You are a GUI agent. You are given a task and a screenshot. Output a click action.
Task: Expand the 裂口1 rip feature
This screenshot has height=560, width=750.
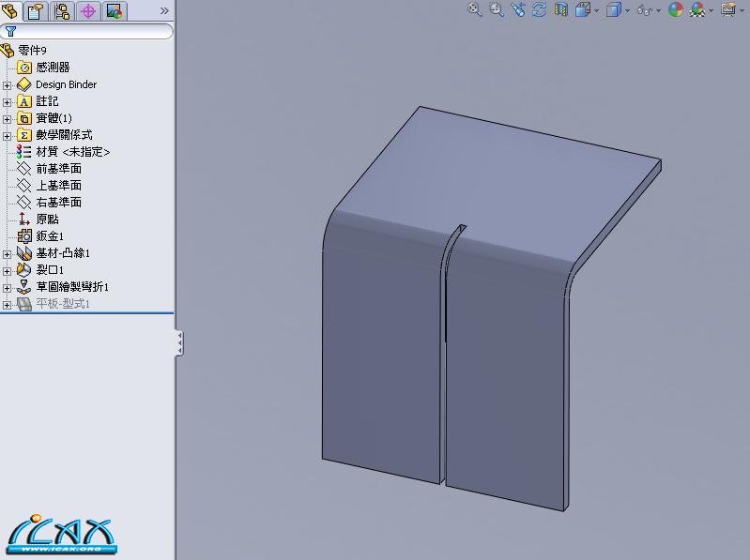point(7,271)
